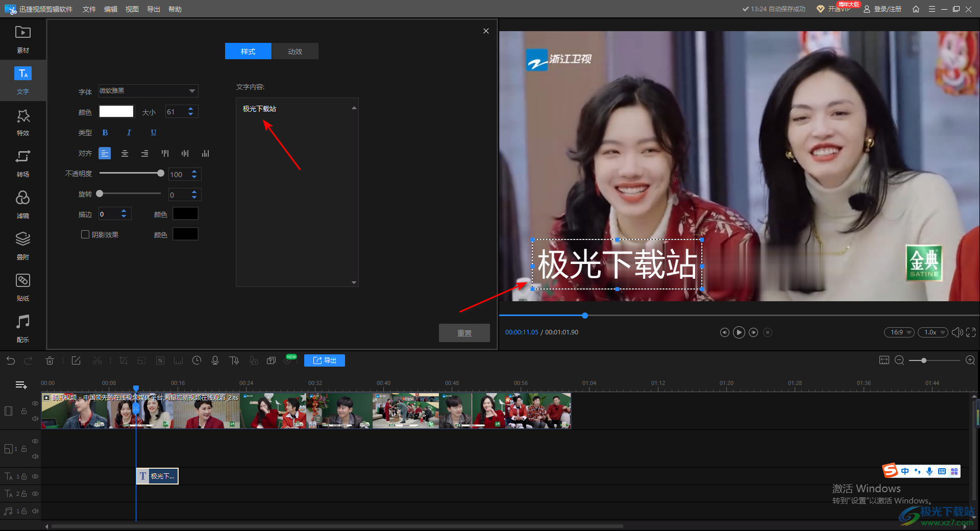This screenshot has width=980, height=531.
Task: Open the 字体 font dropdown
Action: pyautogui.click(x=148, y=91)
